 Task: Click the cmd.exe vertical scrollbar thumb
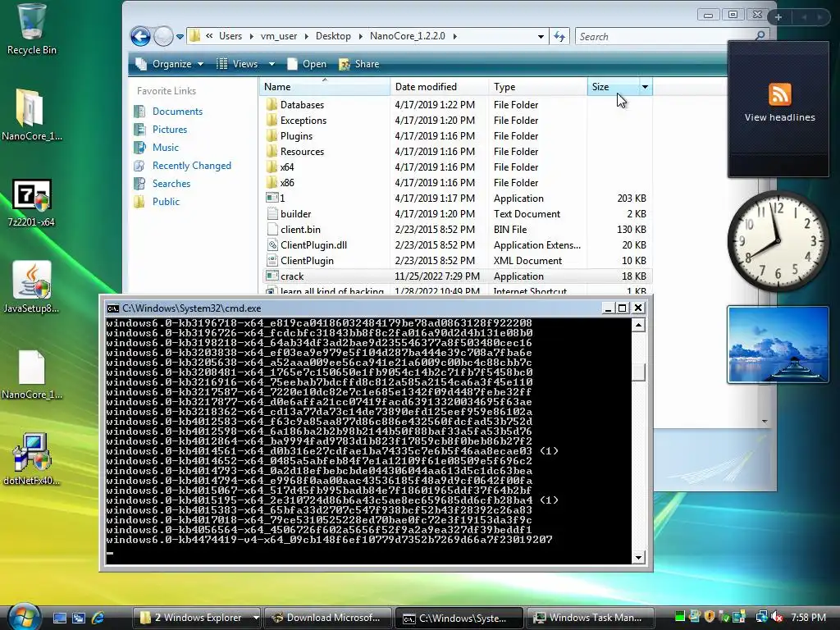point(638,372)
